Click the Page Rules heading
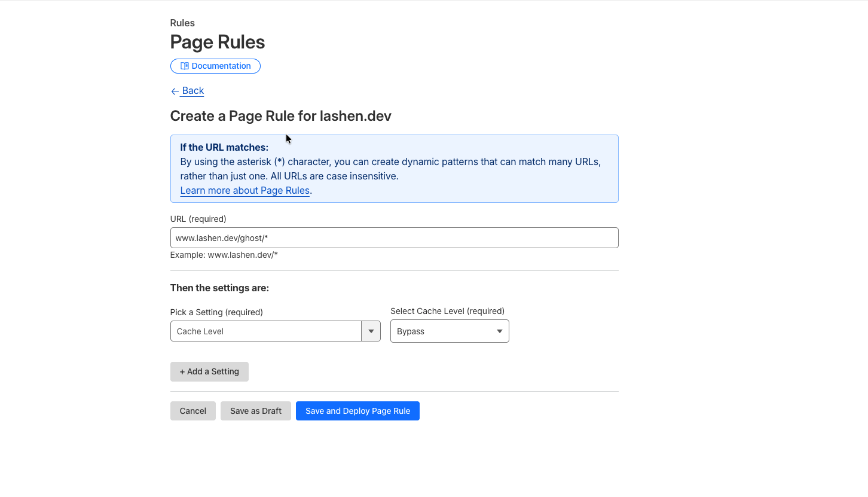The width and height of the screenshot is (868, 497). pyautogui.click(x=217, y=42)
